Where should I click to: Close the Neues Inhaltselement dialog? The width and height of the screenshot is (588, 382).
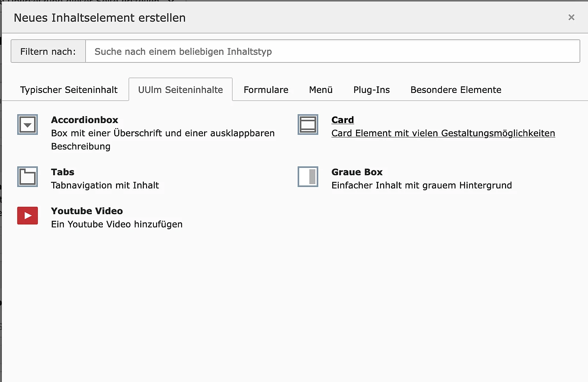571,17
